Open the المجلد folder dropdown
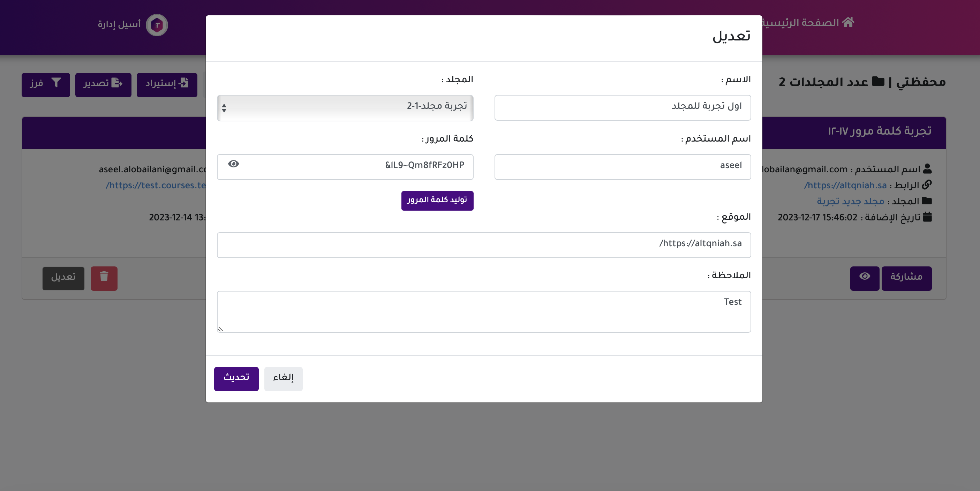Screen dimensions: 980x491 click(x=345, y=108)
